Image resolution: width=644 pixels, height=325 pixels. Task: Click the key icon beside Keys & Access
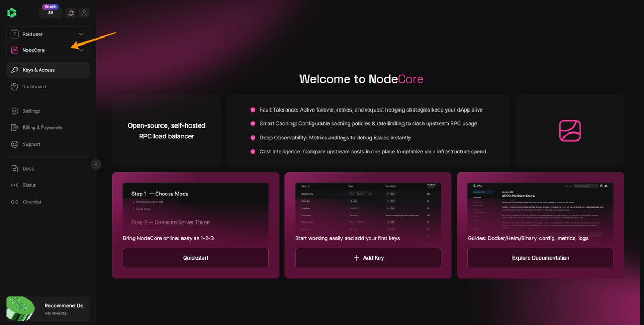[x=14, y=70]
